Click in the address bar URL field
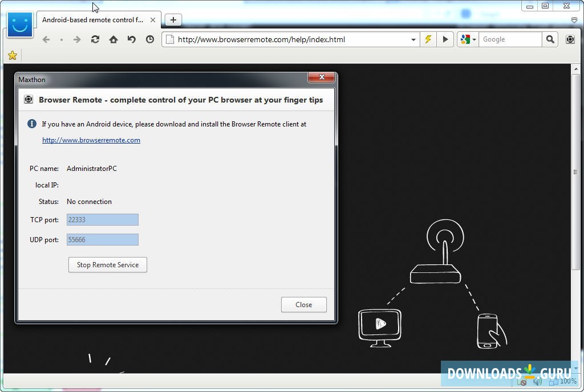 pyautogui.click(x=291, y=39)
